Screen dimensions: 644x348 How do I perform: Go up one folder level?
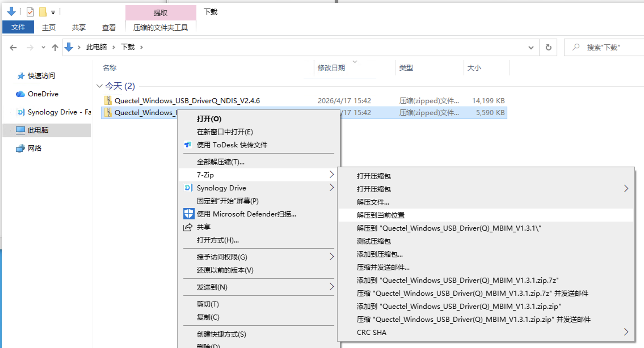click(x=55, y=47)
